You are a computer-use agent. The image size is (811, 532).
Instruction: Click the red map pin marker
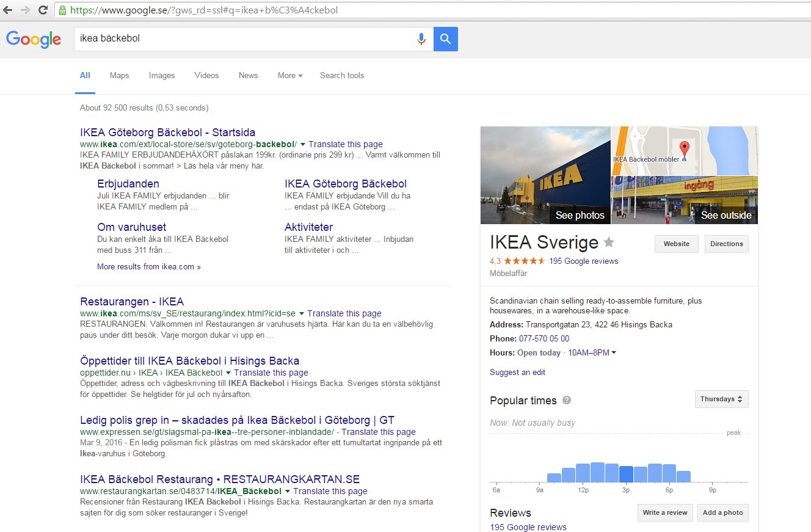pyautogui.click(x=685, y=148)
